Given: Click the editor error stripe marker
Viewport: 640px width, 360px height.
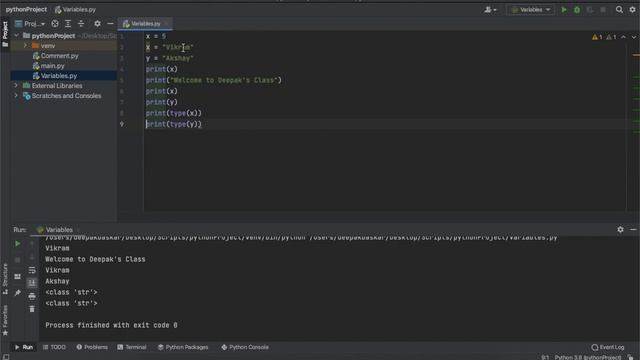Looking at the screenshot, I should pos(636,56).
